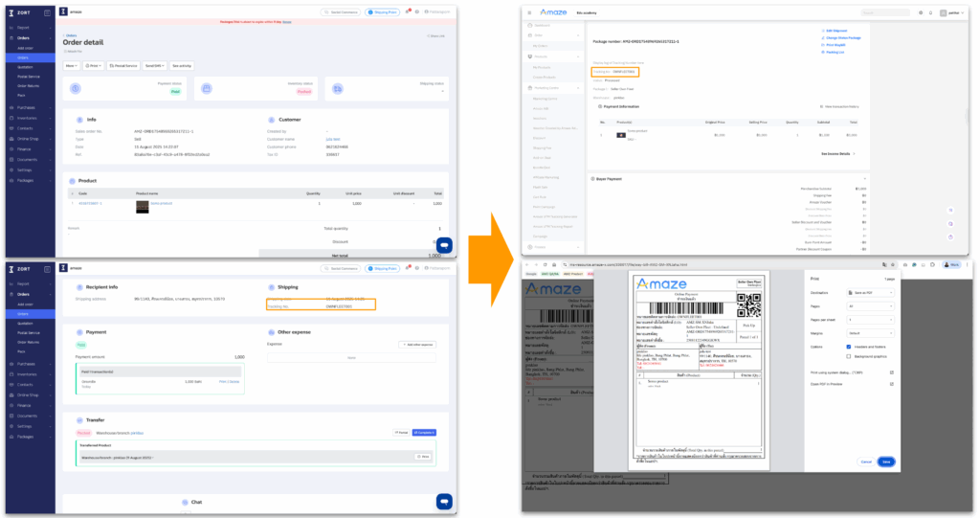The width and height of the screenshot is (980, 518).
Task: Click the Payment status clock icon
Action: pos(76,88)
